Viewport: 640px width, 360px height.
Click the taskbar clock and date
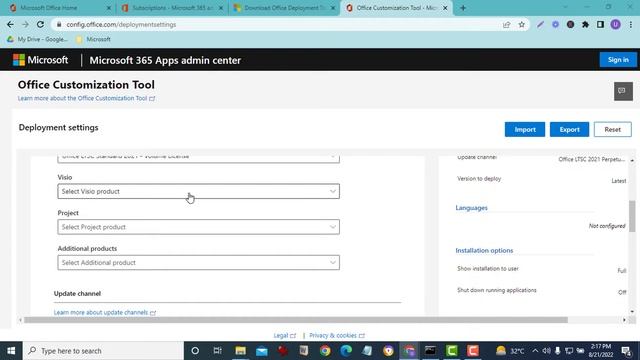click(x=601, y=351)
